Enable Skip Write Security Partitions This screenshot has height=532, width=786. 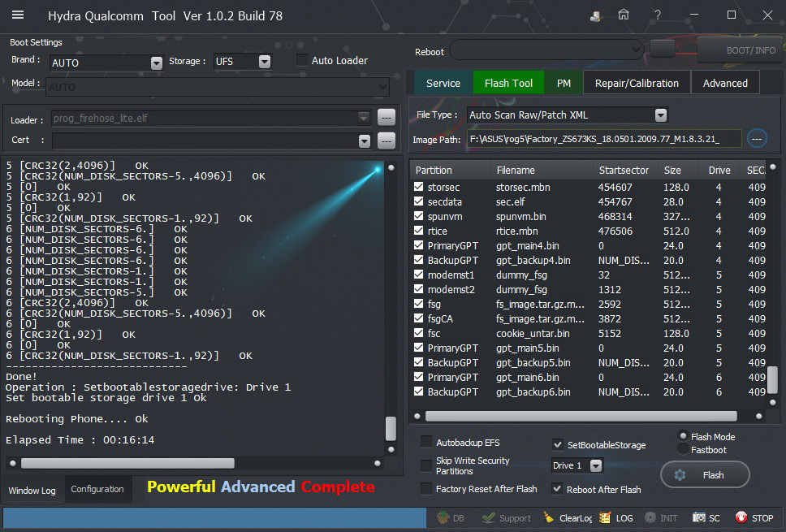(426, 465)
